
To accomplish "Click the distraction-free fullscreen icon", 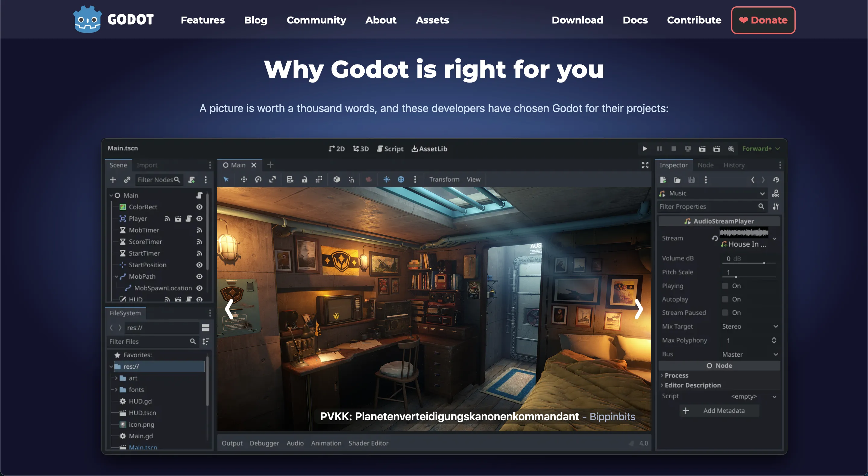I will (x=645, y=165).
